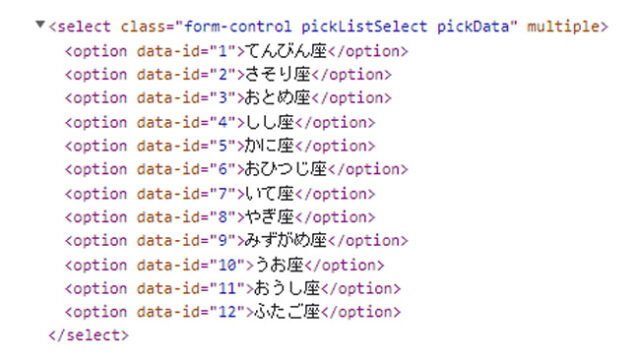
Task: Click the closing select tag
Action: pyautogui.click(x=89, y=336)
